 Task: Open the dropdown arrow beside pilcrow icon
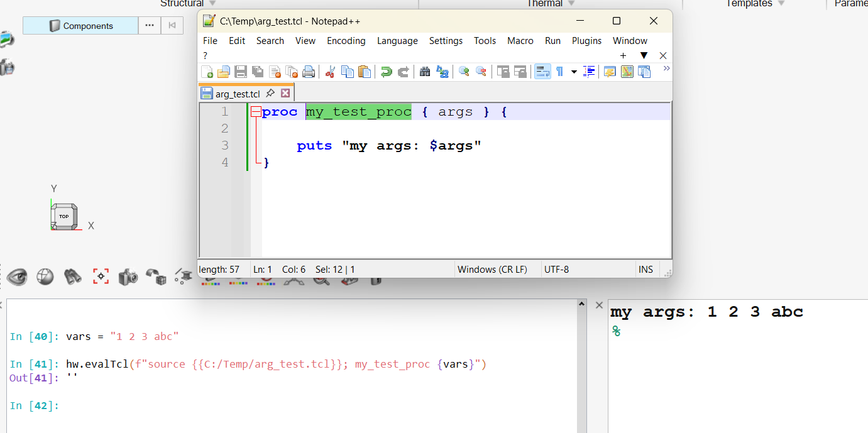coord(574,72)
